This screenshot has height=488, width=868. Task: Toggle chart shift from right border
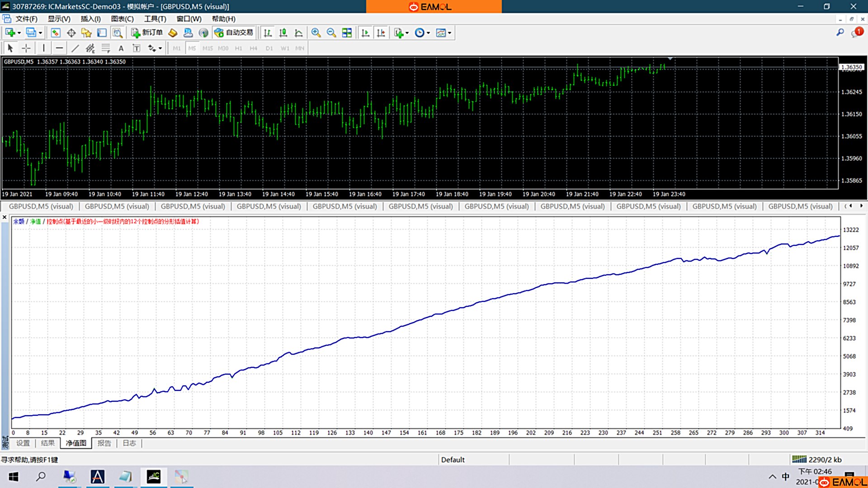[x=381, y=33]
